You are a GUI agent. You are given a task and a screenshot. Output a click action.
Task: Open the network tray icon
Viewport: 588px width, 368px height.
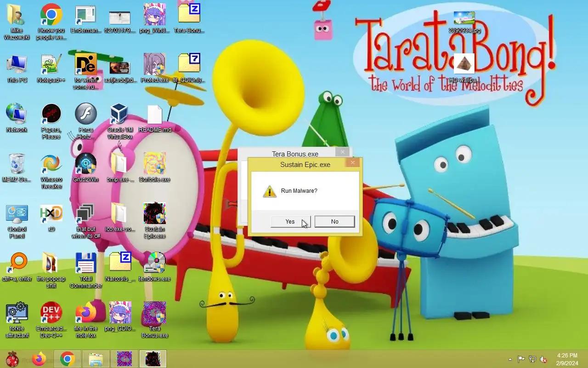[532, 359]
